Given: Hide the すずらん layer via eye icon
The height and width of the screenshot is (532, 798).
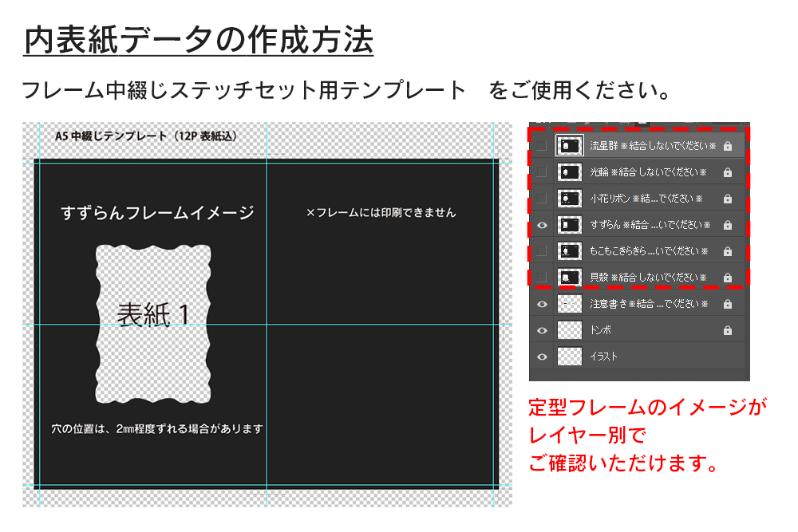Looking at the screenshot, I should (x=543, y=225).
